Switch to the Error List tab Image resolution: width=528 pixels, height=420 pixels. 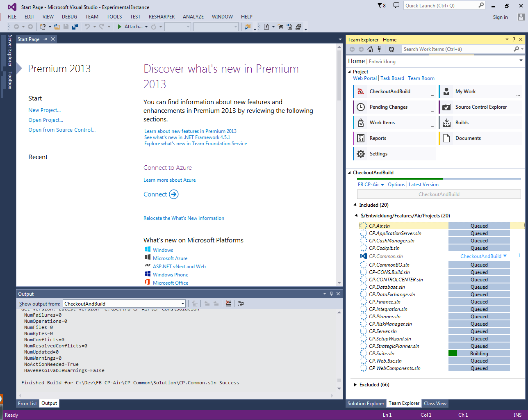[27, 404]
